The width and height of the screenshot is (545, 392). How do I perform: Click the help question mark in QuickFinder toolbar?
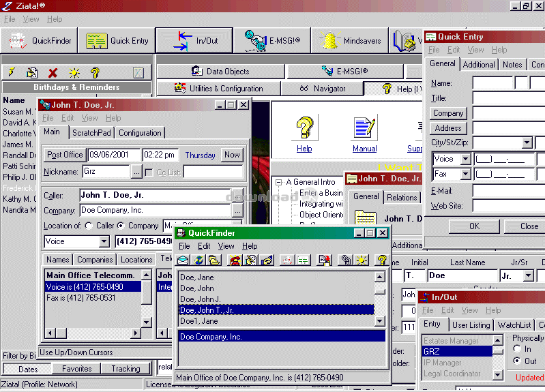coord(382,260)
